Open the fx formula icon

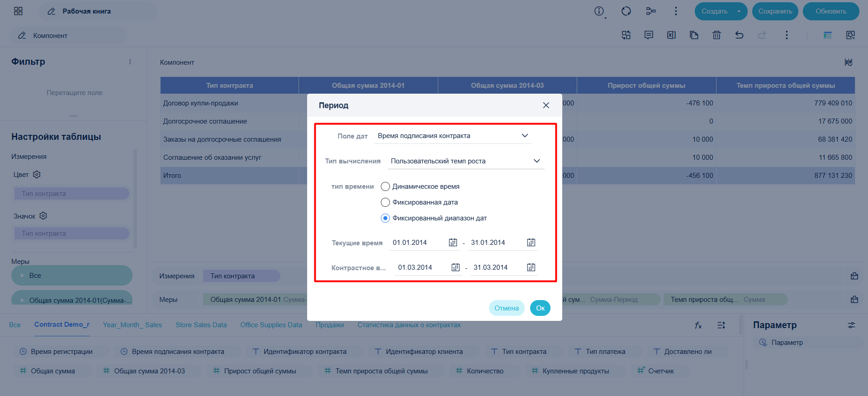click(x=698, y=325)
